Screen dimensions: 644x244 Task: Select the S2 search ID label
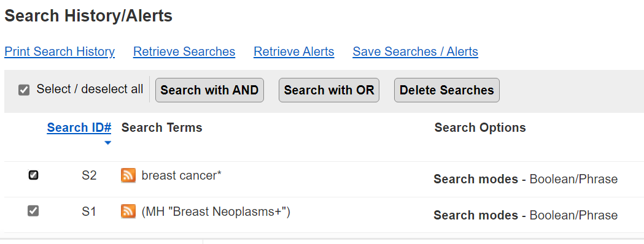pyautogui.click(x=89, y=175)
